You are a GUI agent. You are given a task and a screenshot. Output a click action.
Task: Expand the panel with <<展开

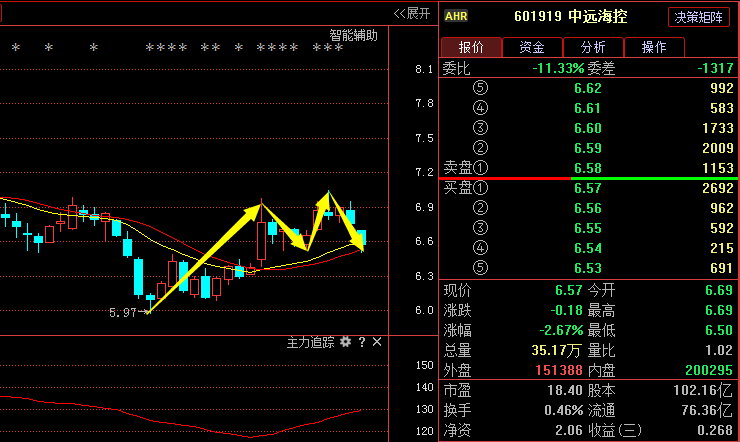click(411, 13)
